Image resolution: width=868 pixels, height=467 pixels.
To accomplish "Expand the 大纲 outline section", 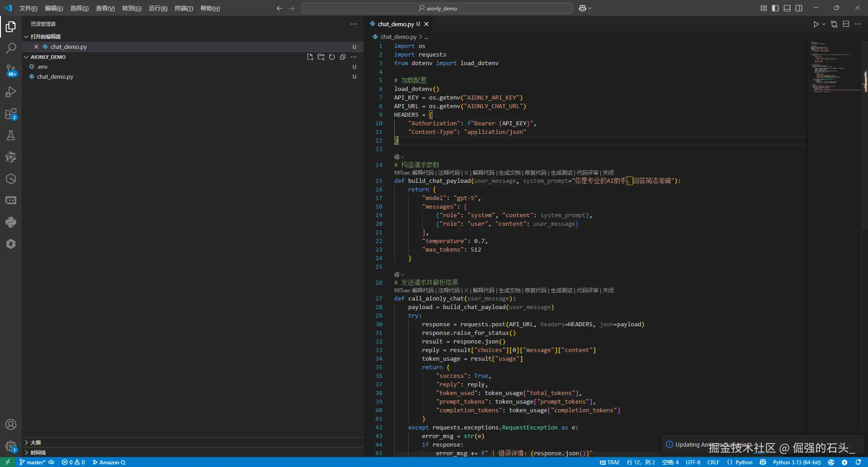I will [x=36, y=443].
